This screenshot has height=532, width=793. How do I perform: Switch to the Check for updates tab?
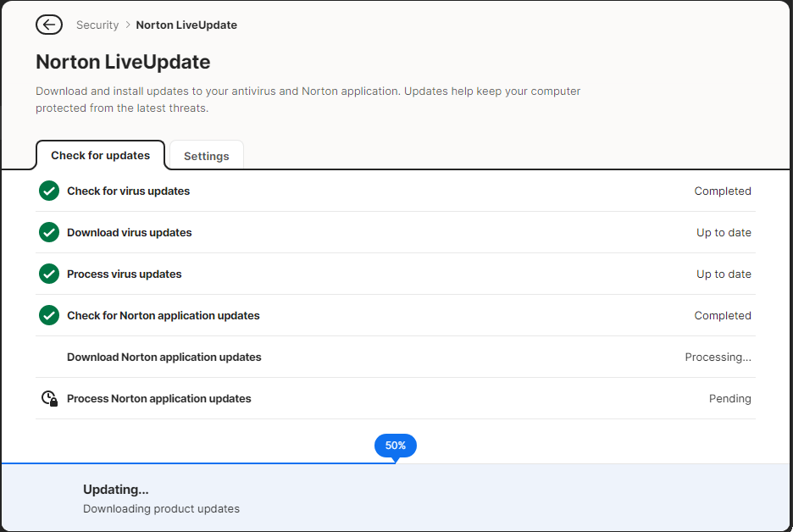tap(100, 156)
